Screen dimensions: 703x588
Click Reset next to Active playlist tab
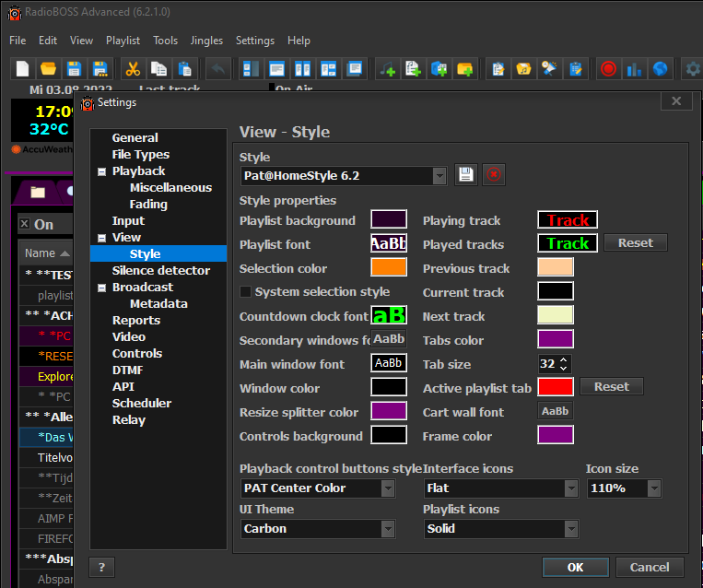[612, 386]
